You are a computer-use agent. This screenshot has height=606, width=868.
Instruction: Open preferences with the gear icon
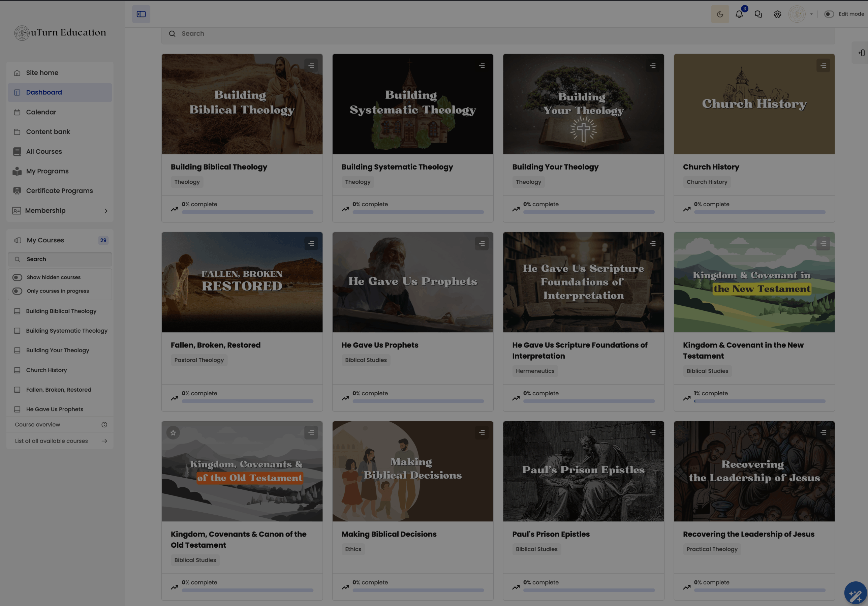[777, 14]
